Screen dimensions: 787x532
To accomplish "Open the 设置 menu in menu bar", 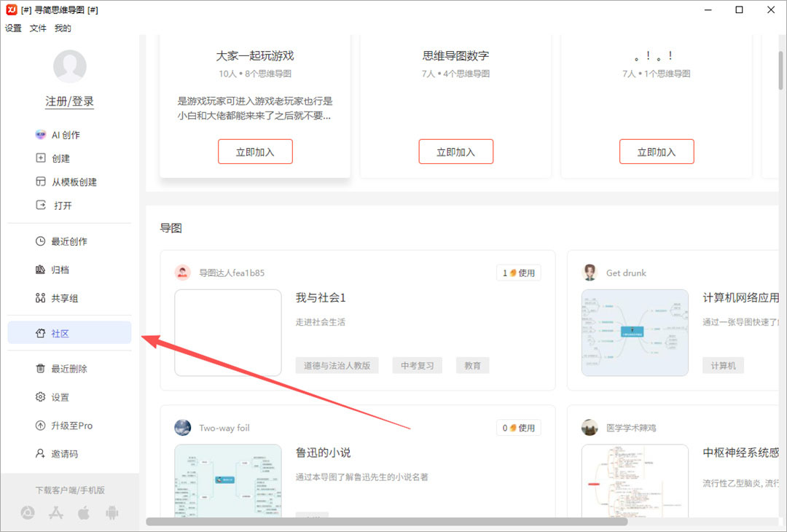I will (x=14, y=28).
